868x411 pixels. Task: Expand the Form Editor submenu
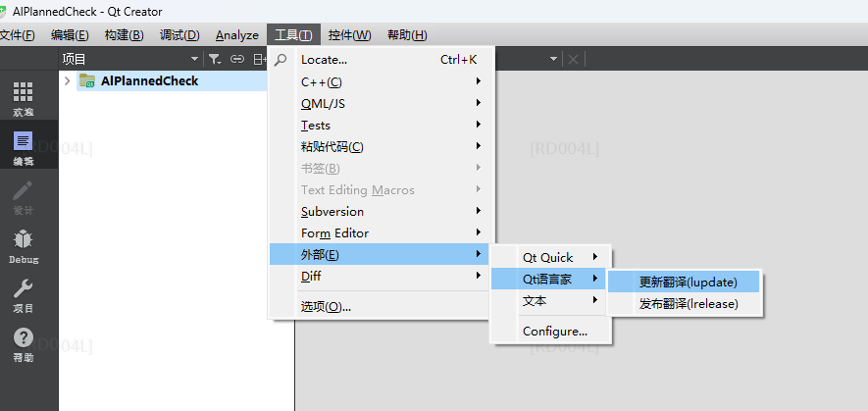click(381, 232)
